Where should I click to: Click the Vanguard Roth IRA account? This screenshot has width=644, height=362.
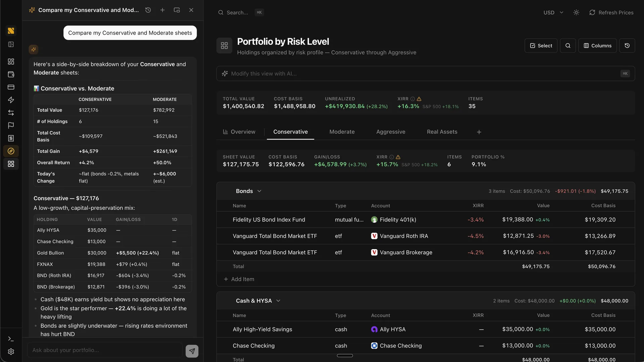coord(399,236)
